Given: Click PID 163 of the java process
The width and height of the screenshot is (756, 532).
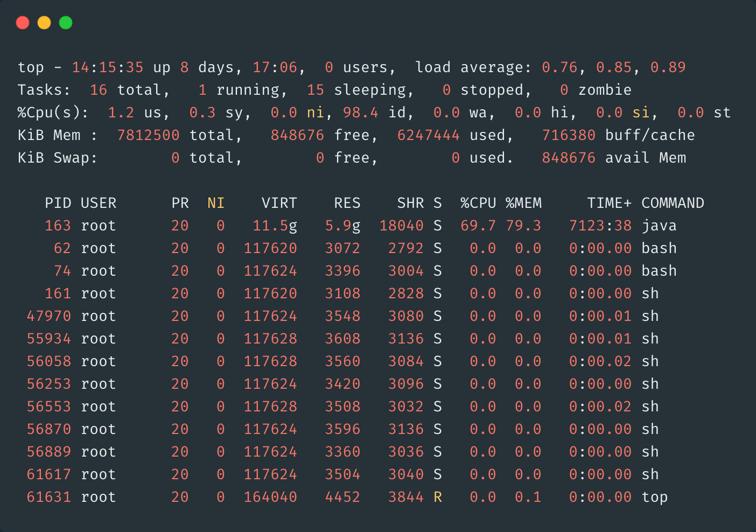Looking at the screenshot, I should click(58, 226).
